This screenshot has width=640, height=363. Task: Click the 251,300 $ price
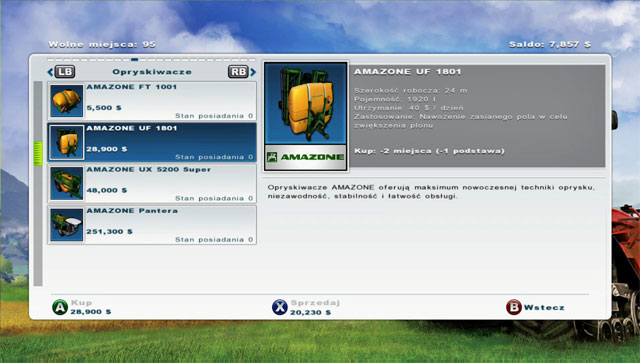pyautogui.click(x=109, y=232)
